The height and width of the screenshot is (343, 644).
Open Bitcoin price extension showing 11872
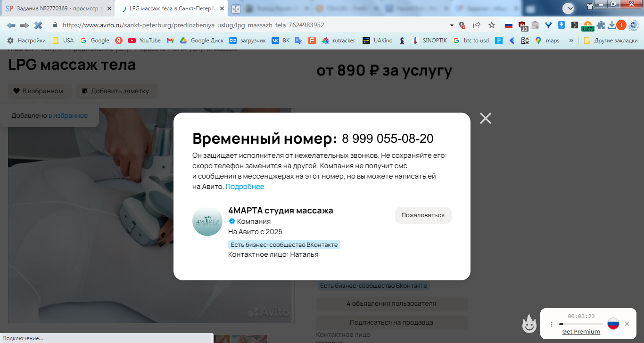tap(588, 26)
